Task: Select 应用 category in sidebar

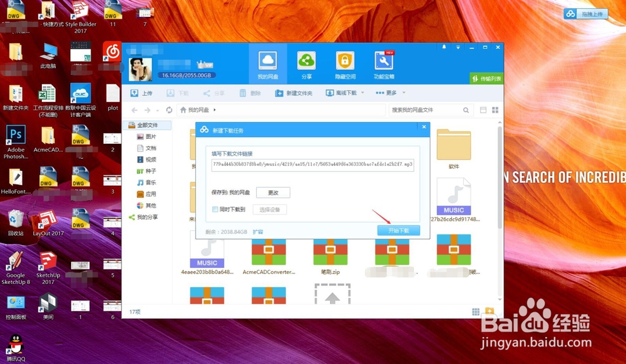Action: [147, 194]
